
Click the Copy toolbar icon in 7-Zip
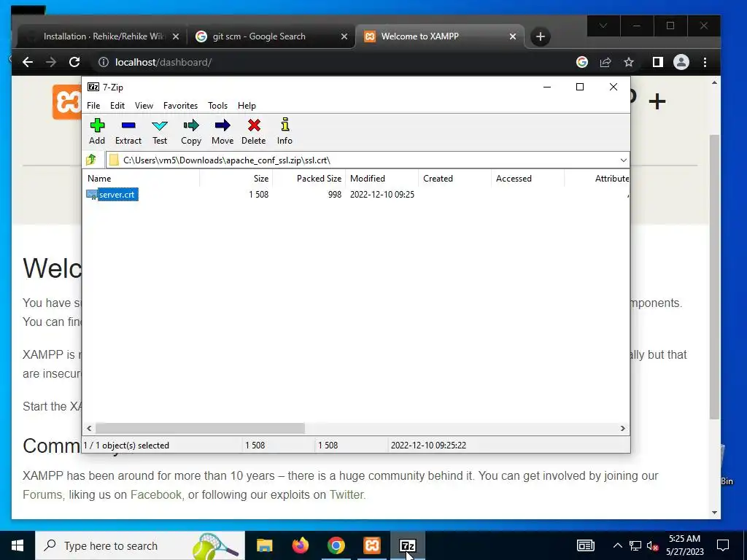(x=191, y=131)
